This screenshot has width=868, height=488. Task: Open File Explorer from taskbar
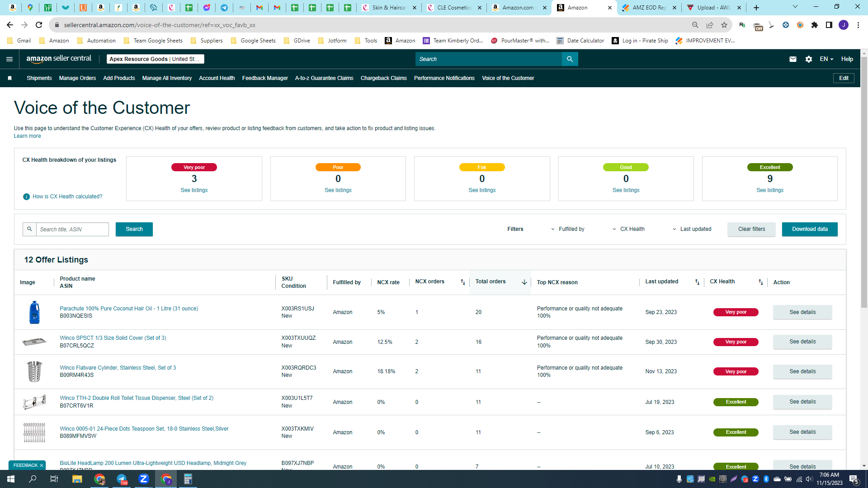[77, 479]
